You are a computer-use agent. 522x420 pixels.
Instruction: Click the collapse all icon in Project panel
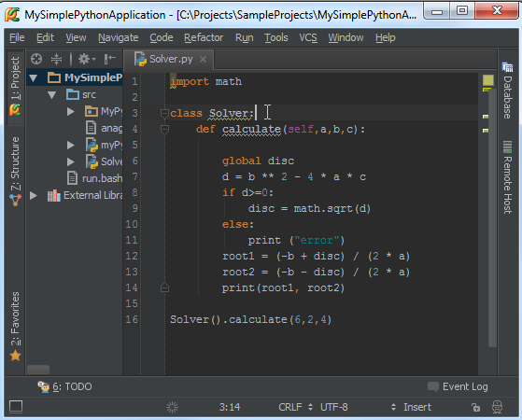pyautogui.click(x=56, y=59)
